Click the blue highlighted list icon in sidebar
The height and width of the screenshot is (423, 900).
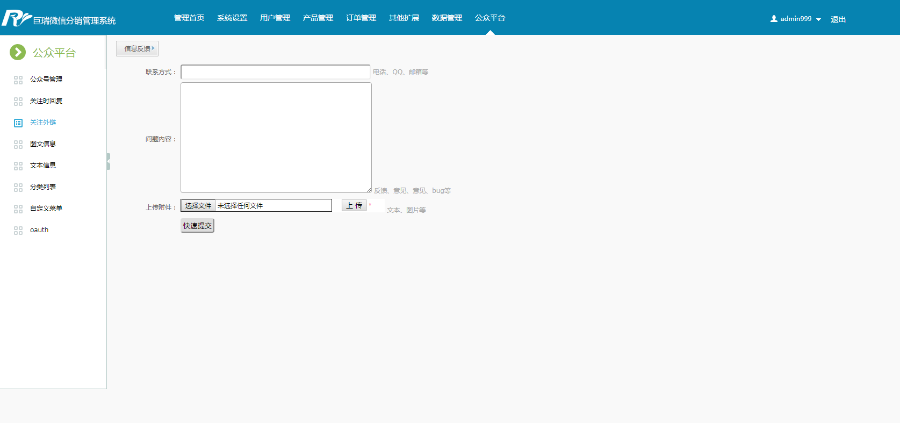(18, 123)
